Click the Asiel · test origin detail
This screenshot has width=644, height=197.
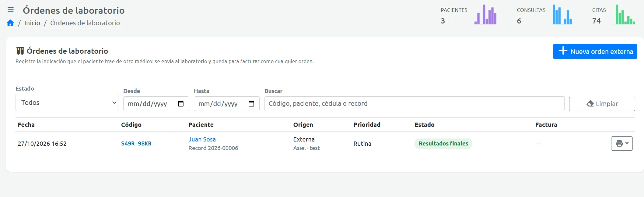[x=306, y=148]
